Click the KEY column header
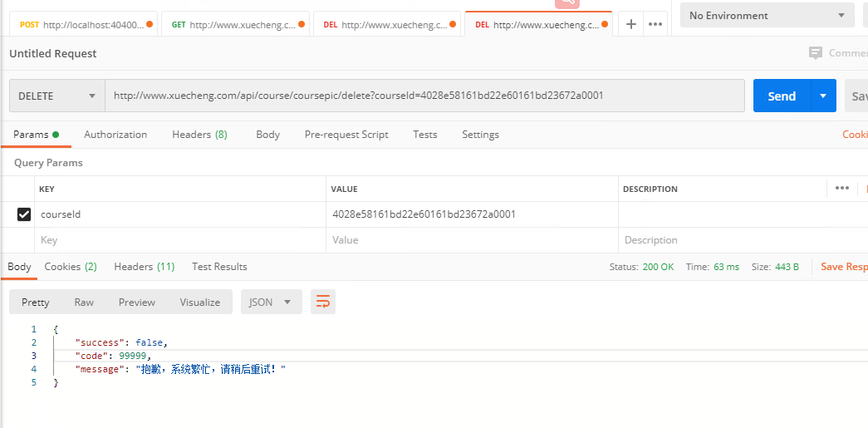 47,189
